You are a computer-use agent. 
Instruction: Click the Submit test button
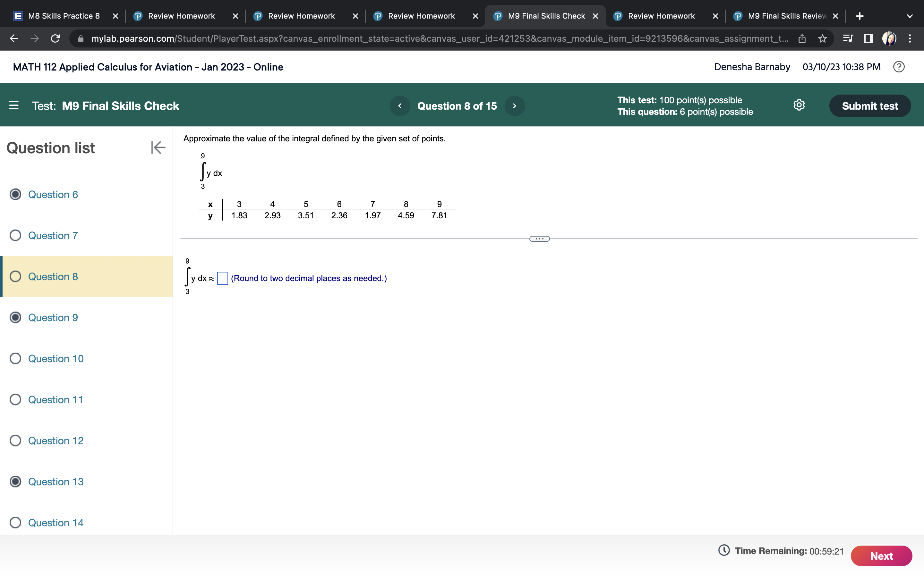870,106
